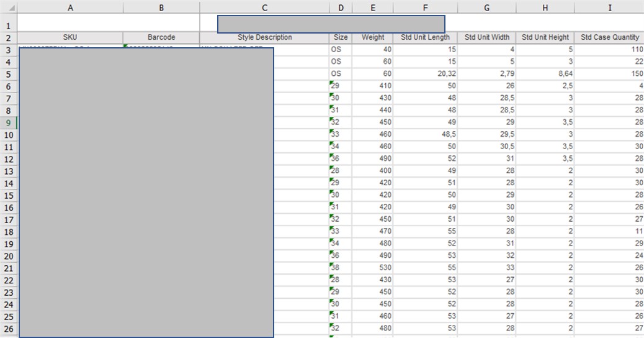Select column H header

pos(545,7)
